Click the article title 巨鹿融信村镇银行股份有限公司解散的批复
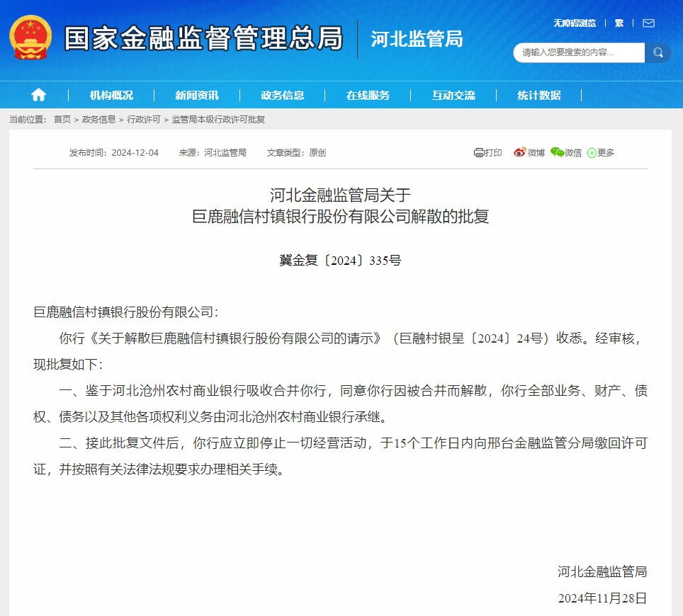The image size is (683, 616). 340,217
